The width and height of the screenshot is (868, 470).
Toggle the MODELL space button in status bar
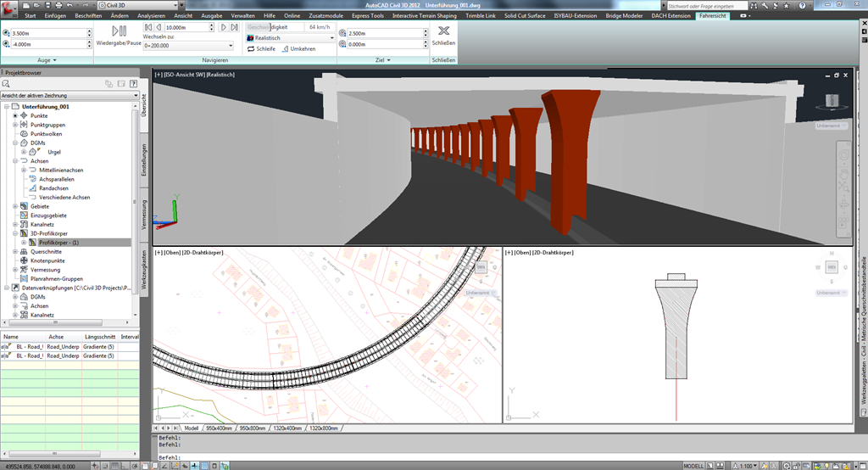[693, 466]
